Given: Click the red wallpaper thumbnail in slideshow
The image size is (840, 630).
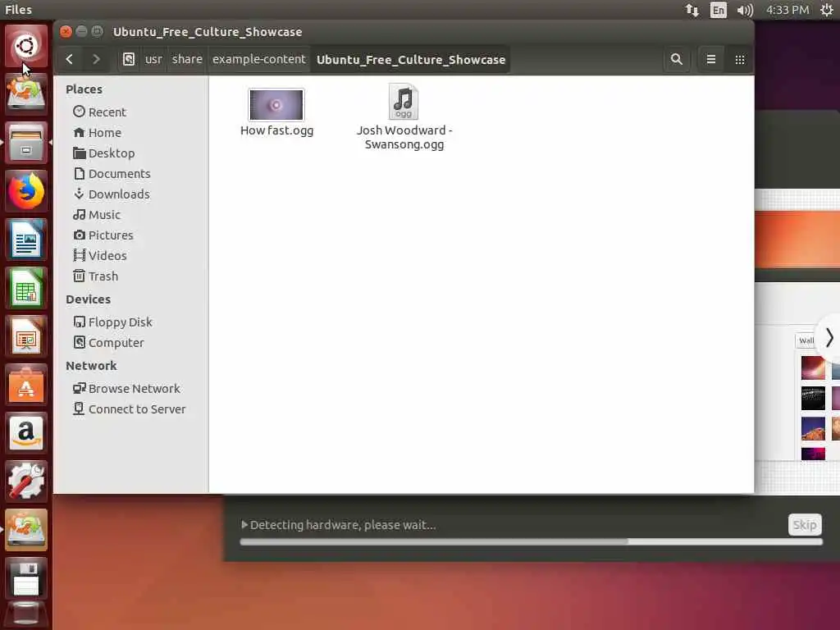Looking at the screenshot, I should pyautogui.click(x=813, y=367).
